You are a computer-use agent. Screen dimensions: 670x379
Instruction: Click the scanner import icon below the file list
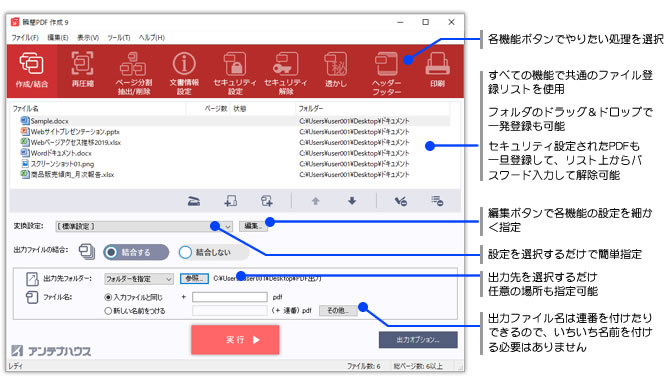[194, 200]
